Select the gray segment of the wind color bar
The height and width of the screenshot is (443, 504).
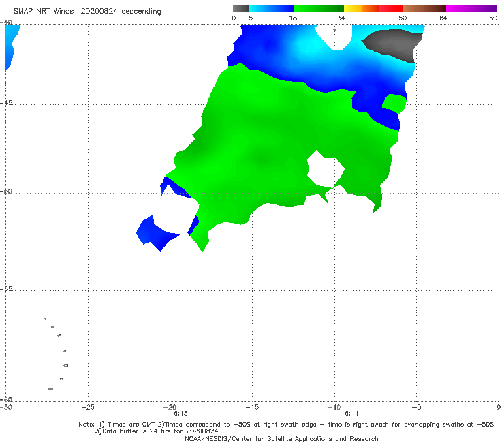241,8
